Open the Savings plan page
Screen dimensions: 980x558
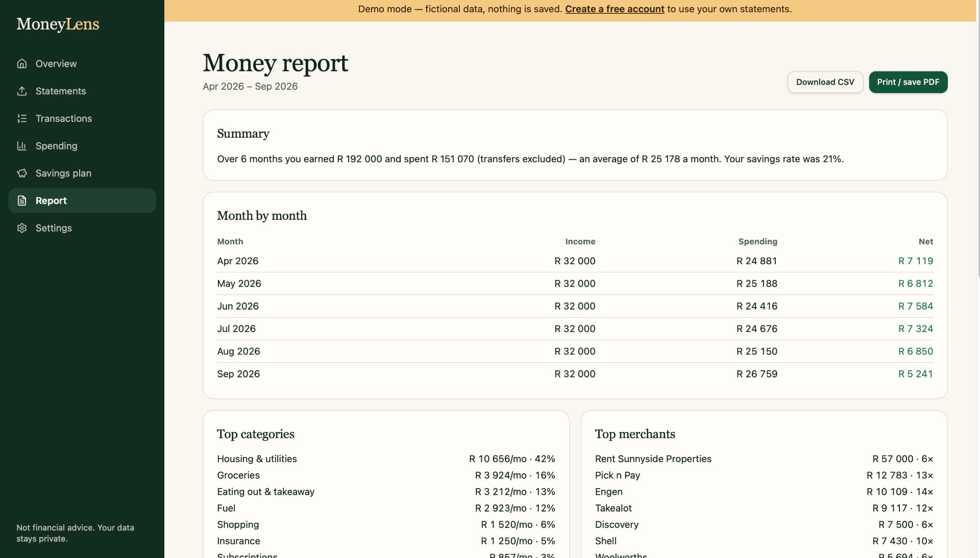pos(82,173)
